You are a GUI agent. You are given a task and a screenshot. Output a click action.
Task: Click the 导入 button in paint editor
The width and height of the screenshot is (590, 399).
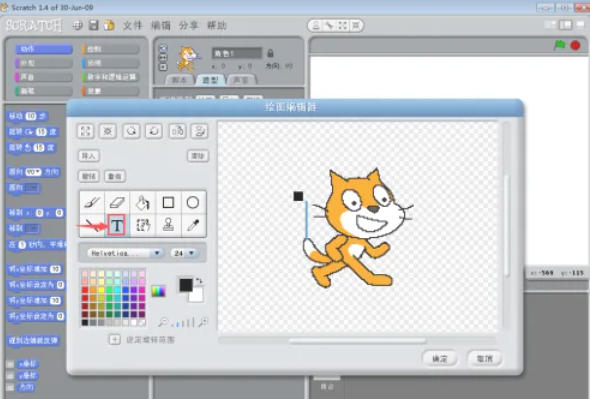coord(89,156)
